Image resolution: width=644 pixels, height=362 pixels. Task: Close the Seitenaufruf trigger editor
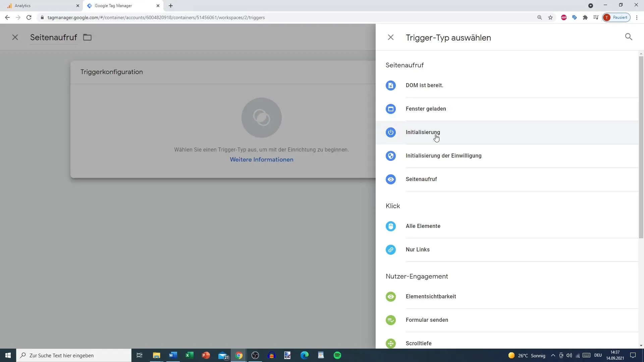point(15,37)
